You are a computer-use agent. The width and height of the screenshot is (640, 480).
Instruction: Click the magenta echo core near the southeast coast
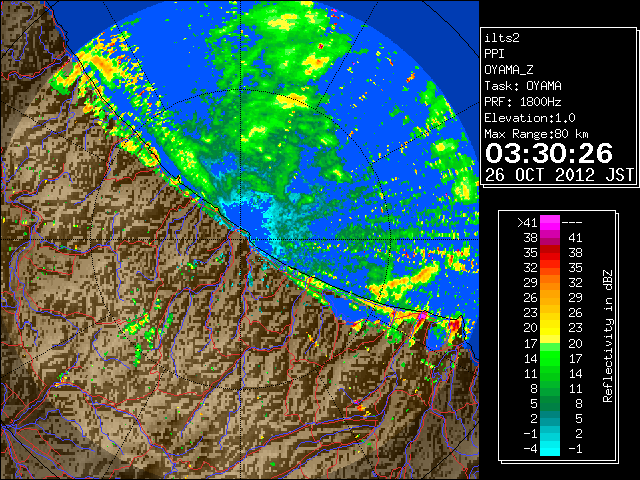coord(422,316)
